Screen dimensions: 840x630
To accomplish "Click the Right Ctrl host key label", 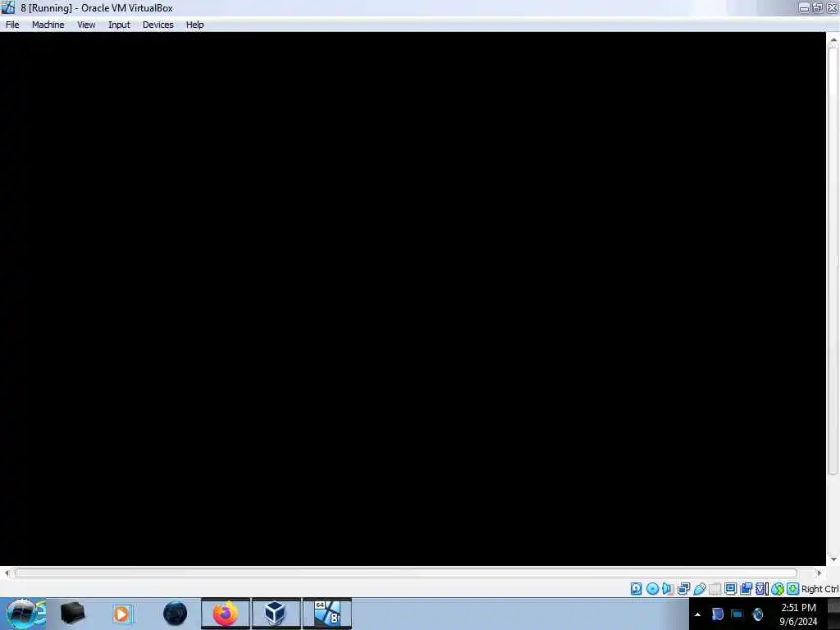I will (820, 589).
